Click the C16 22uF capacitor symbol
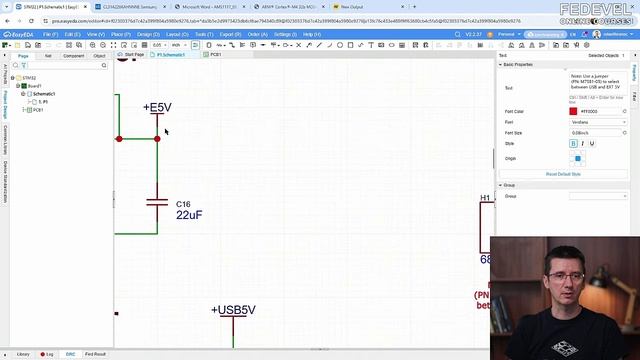 tap(157, 202)
